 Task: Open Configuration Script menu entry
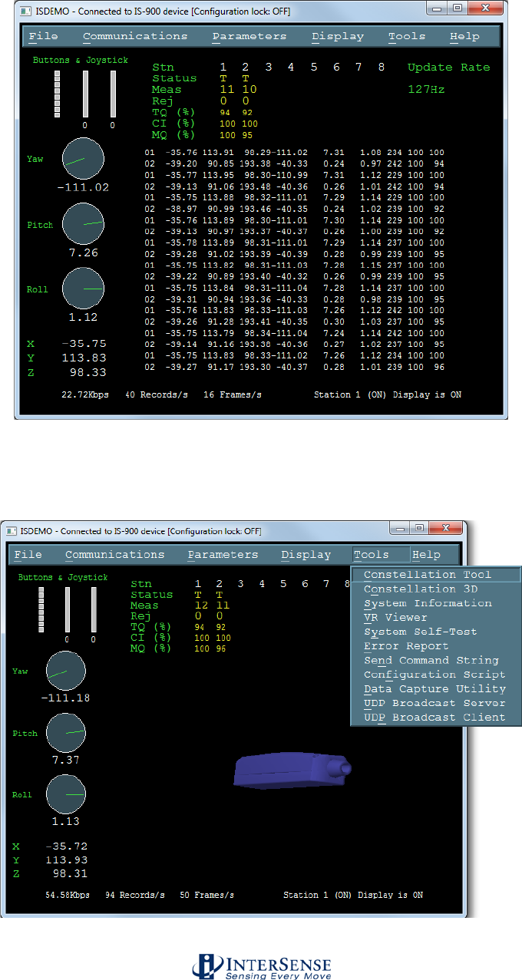(x=437, y=675)
